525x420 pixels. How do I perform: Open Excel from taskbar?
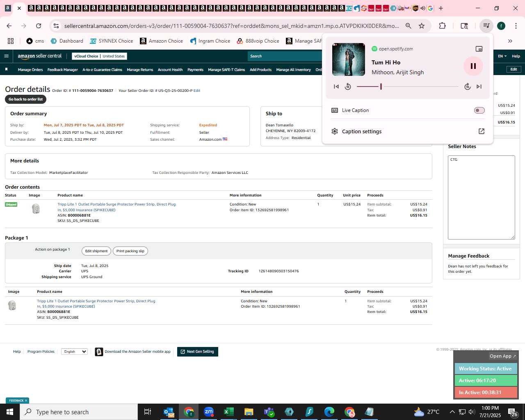coord(229,412)
